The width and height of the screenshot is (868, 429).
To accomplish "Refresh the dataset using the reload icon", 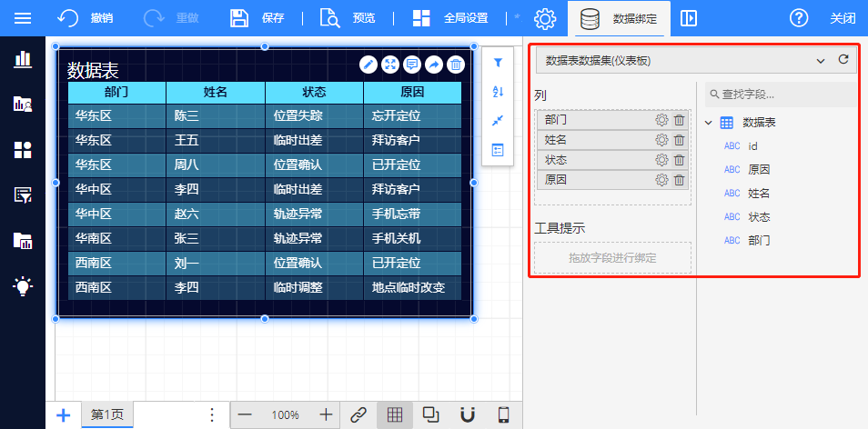I will click(843, 60).
